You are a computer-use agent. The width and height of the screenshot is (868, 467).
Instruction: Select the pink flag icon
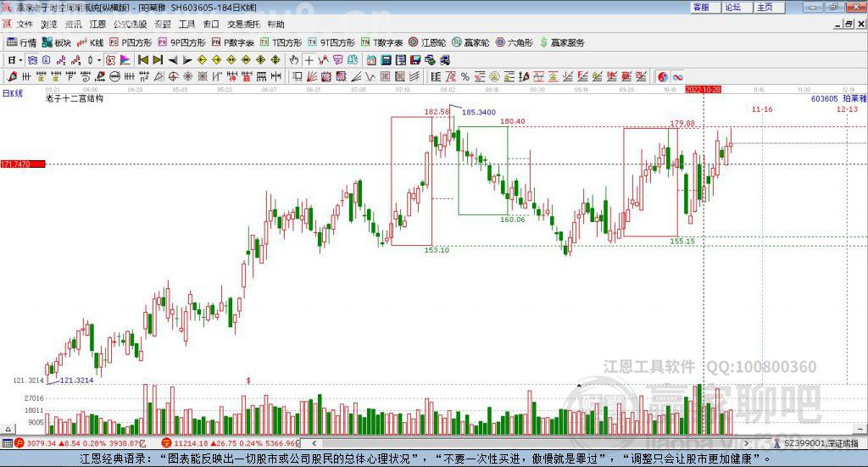click(x=125, y=60)
